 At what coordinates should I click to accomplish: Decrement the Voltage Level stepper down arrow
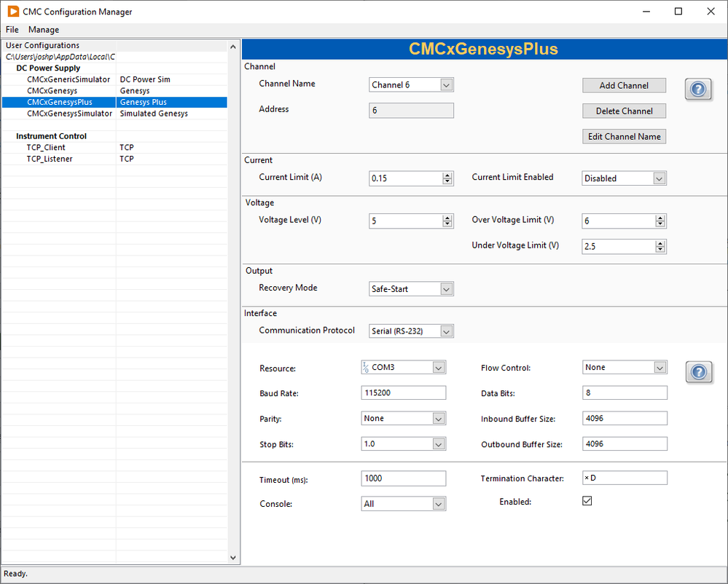(447, 224)
